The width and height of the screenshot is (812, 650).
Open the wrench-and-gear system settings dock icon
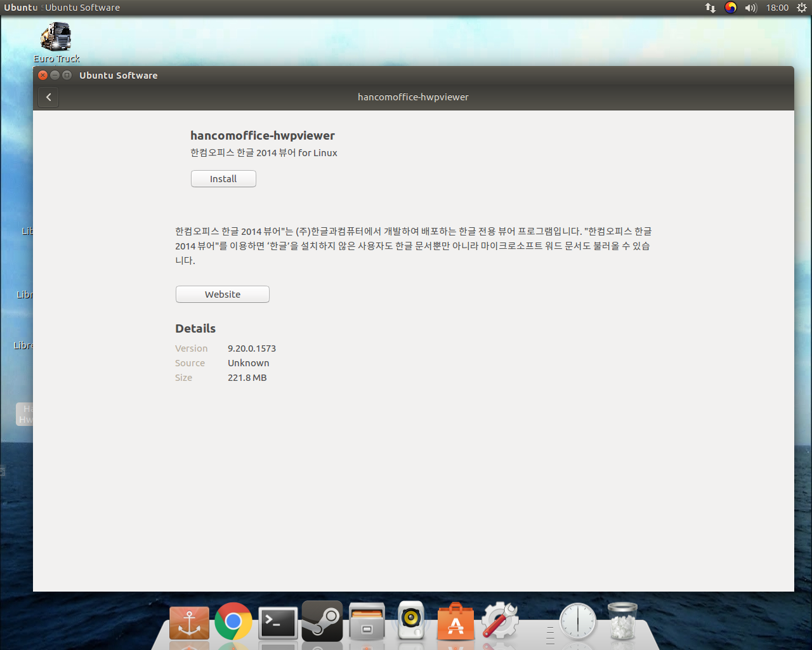pyautogui.click(x=500, y=621)
